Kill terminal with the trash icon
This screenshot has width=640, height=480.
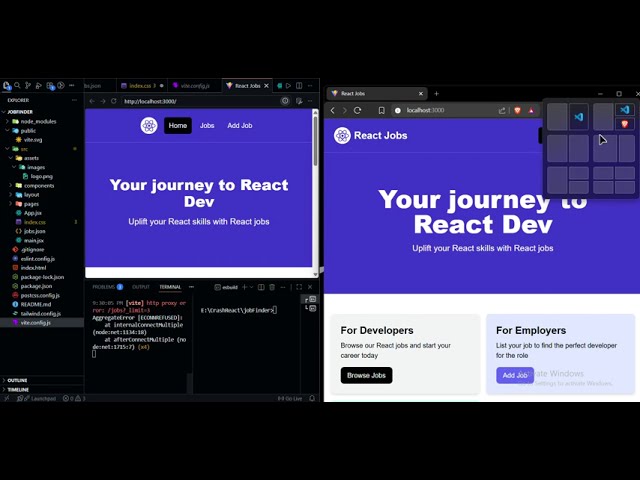click(x=272, y=287)
